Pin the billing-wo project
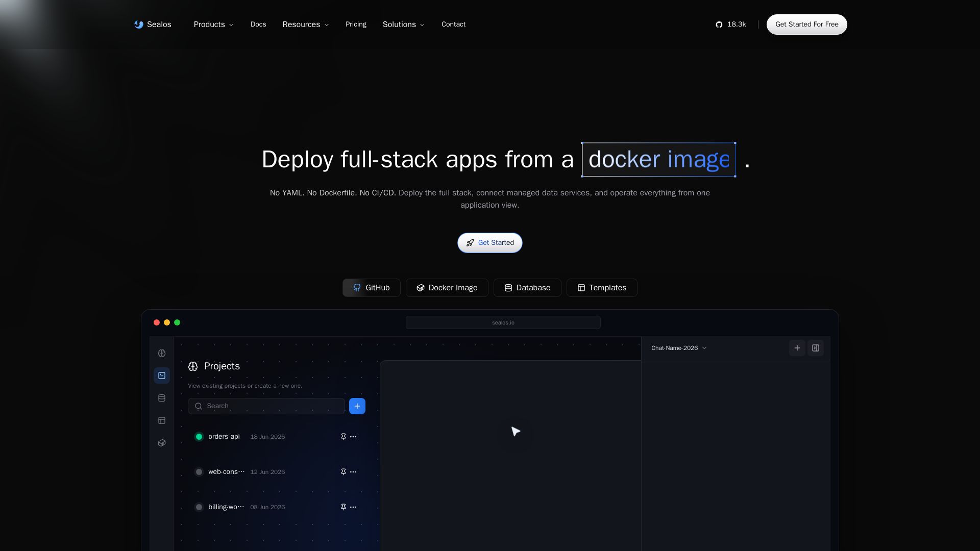Image resolution: width=980 pixels, height=551 pixels. pos(344,507)
